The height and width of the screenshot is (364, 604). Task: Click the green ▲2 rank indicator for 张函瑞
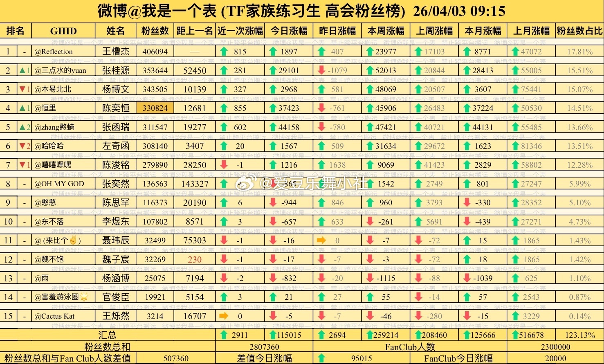pos(24,127)
